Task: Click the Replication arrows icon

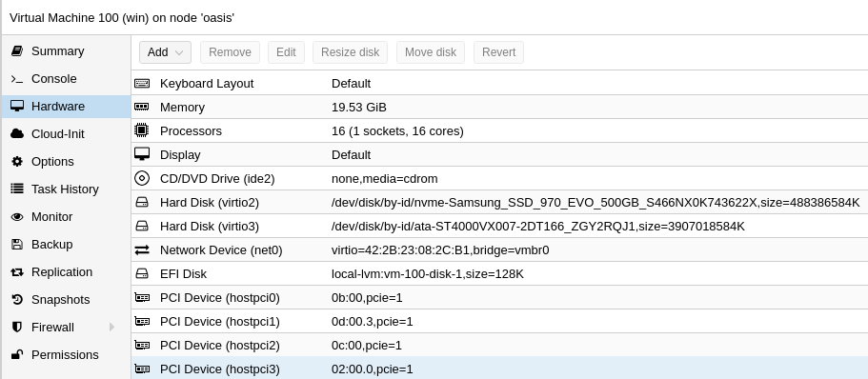Action: tap(17, 272)
